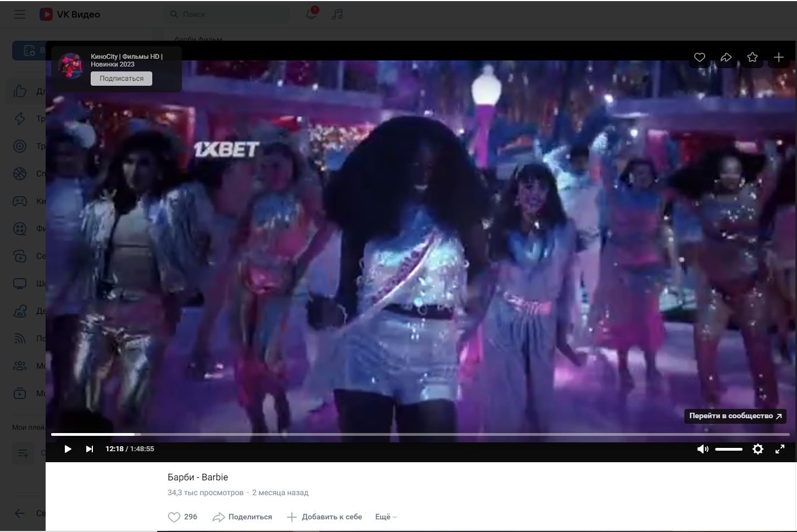This screenshot has height=532, width=797.
Task: Click Поделиться below the video
Action: point(242,517)
